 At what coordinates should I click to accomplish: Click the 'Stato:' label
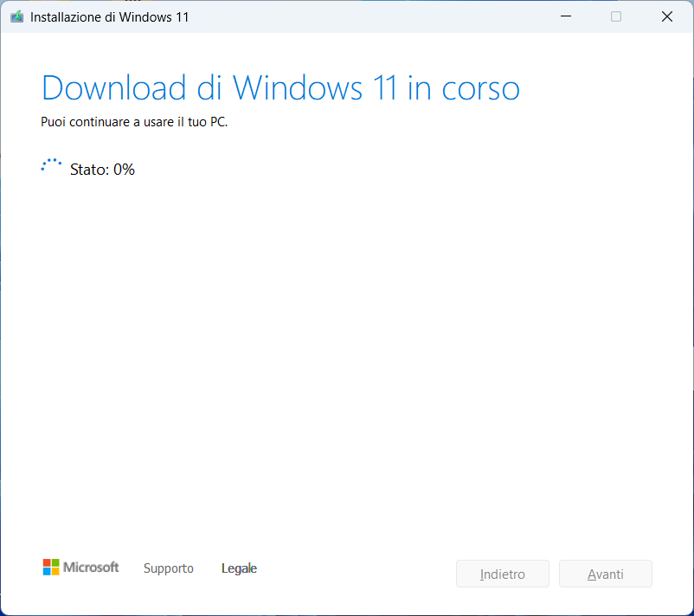tap(89, 170)
